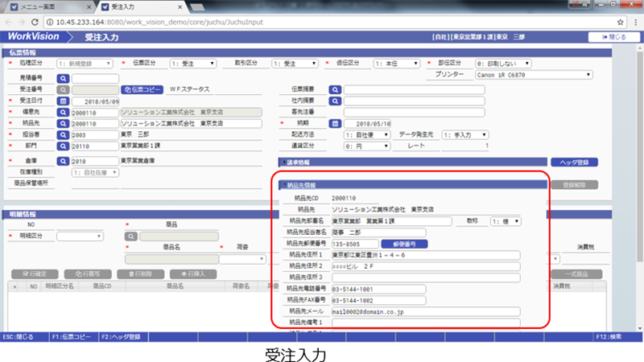The image size is (644, 362).
Task: Click search icon next to 受注番号
Action: point(63,89)
